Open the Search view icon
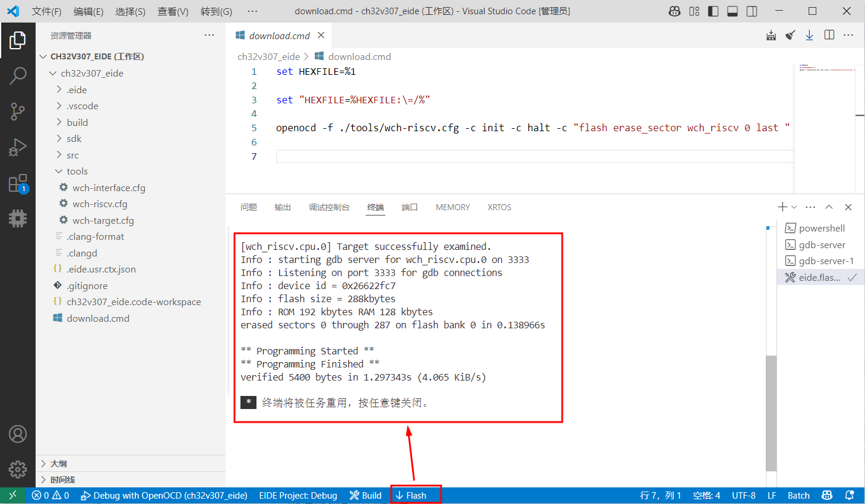Viewport: 865px width, 504px height. (18, 75)
